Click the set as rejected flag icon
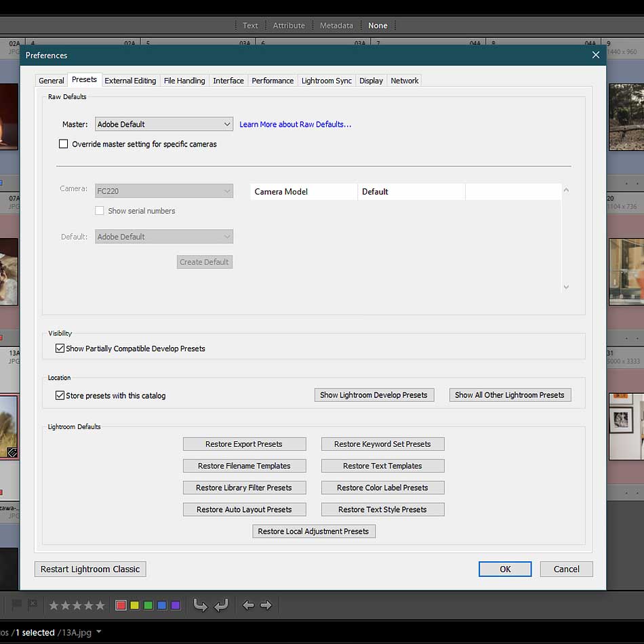The height and width of the screenshot is (644, 644). tap(33, 605)
